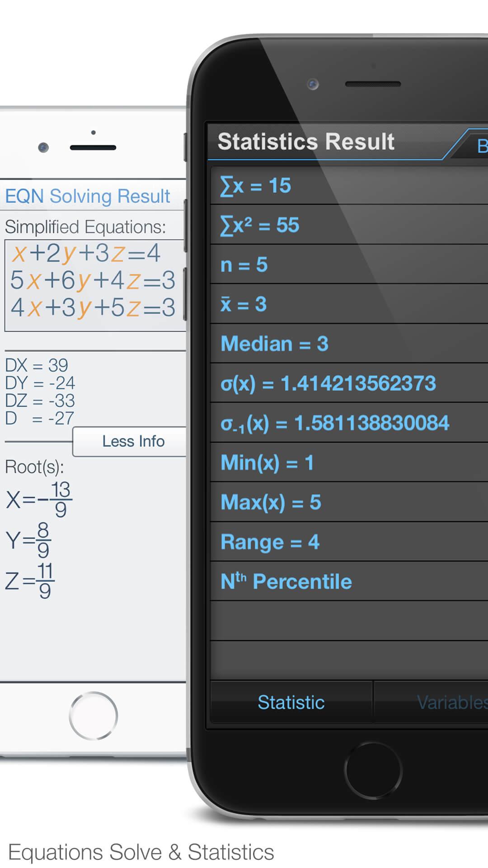Select the σ(x) = 1.414213562373 row
The image size is (488, 868).
[349, 383]
